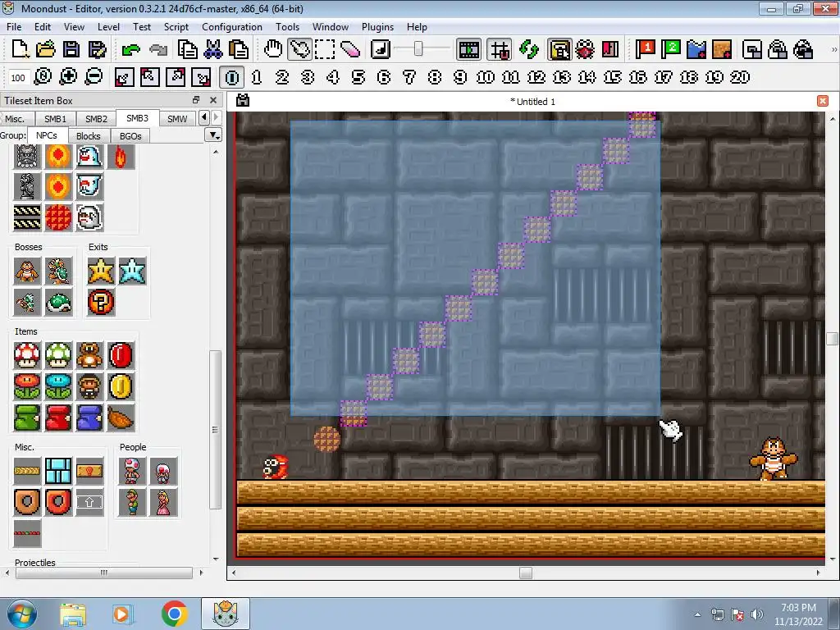Switch to the SMW tileset tab
This screenshot has width=840, height=630.
point(177,118)
